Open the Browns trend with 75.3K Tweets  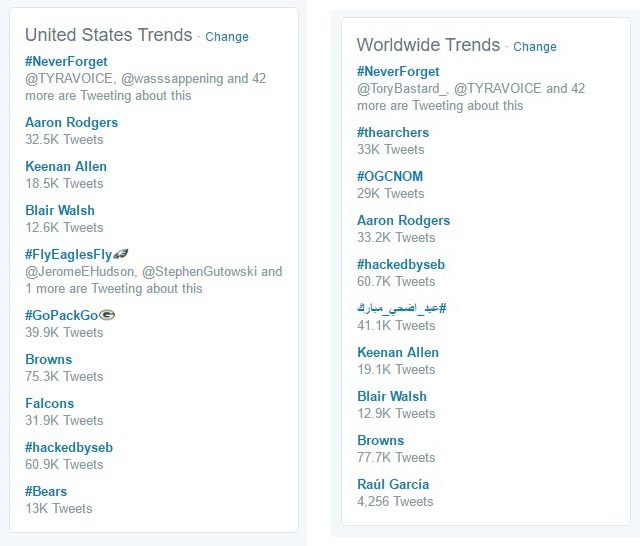(x=49, y=360)
